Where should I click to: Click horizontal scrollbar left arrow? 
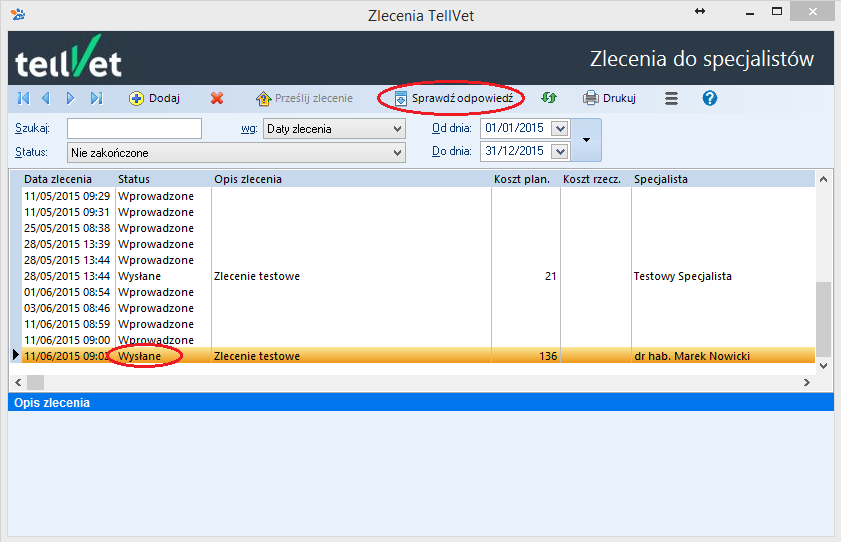18,382
